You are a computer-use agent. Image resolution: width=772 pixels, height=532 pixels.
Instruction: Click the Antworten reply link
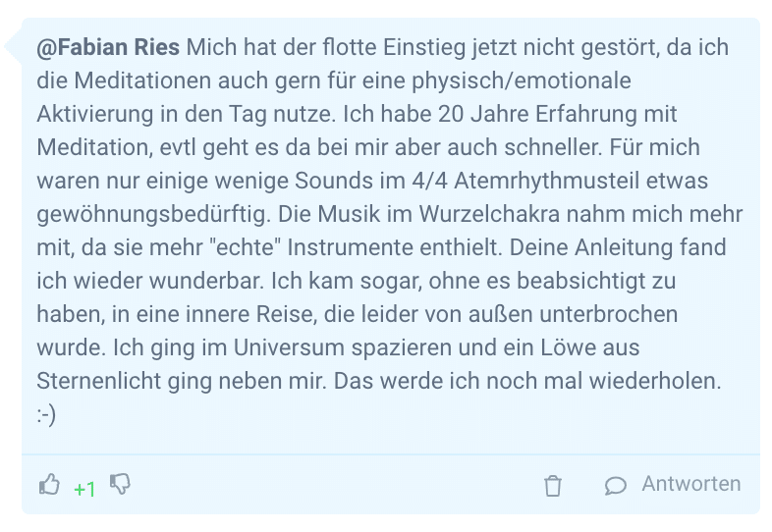690,484
